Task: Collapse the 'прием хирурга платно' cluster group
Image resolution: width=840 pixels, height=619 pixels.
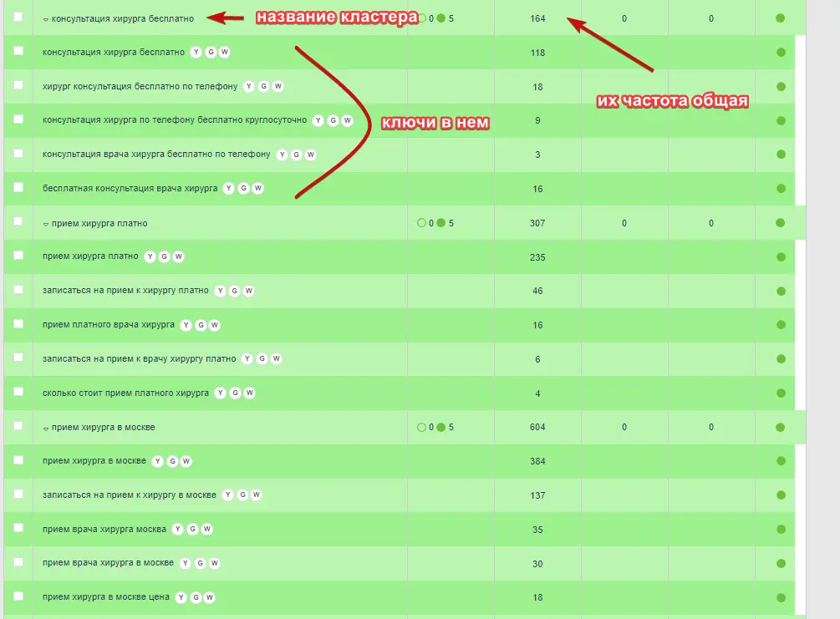Action: [x=46, y=224]
